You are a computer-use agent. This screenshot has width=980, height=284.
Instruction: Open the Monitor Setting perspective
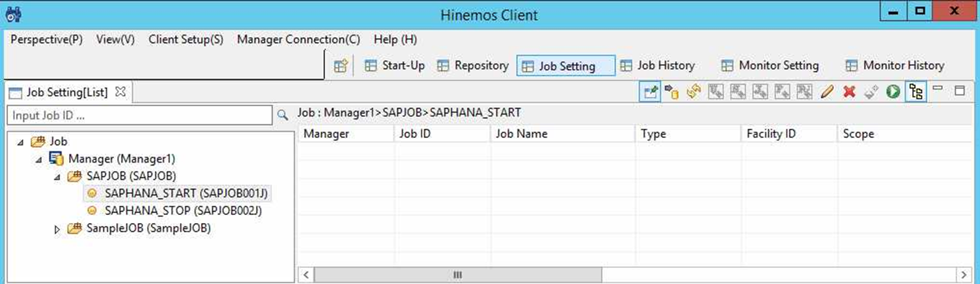pos(770,65)
